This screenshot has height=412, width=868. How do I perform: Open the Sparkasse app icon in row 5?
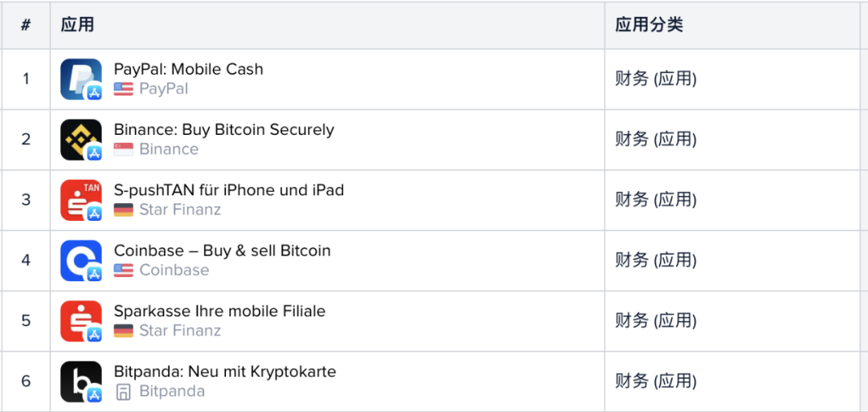point(81,321)
